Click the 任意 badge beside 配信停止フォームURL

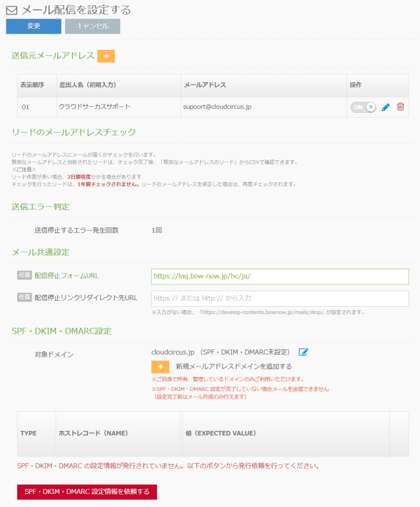click(24, 275)
